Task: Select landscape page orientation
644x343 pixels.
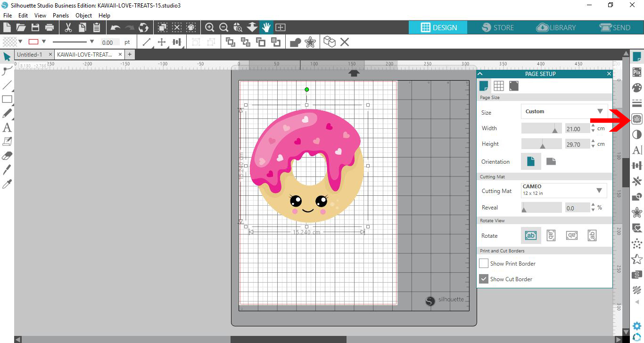Action: coord(551,161)
